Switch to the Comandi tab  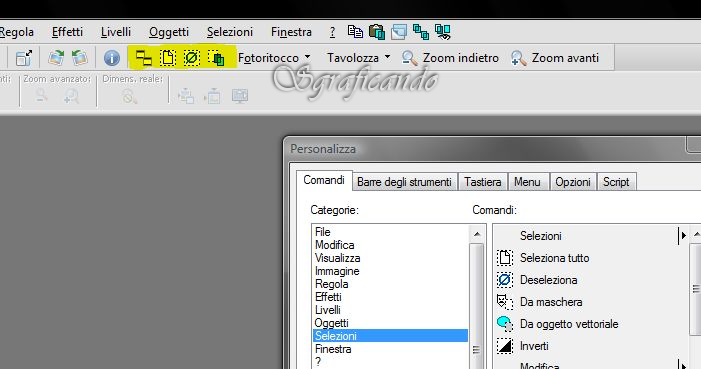(324, 180)
